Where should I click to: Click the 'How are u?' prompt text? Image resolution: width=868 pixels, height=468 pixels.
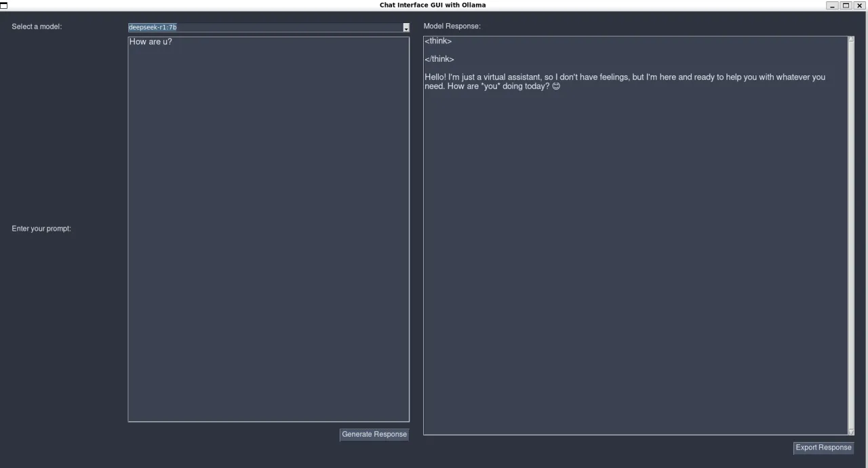pos(151,42)
